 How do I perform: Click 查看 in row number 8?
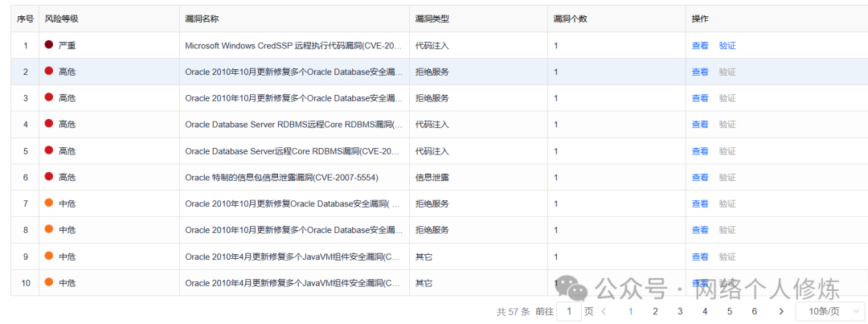(700, 230)
